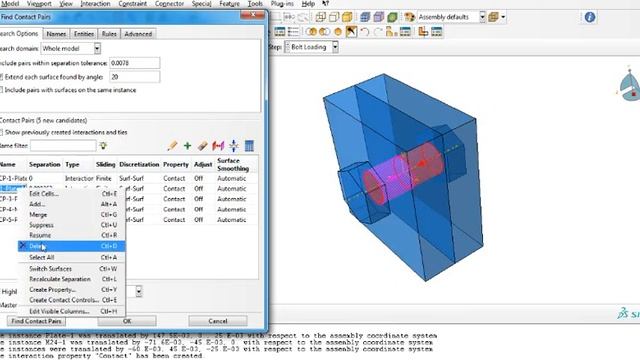Click the blue recalculate separation icon
This screenshot has width=640, height=360.
pos(233,146)
